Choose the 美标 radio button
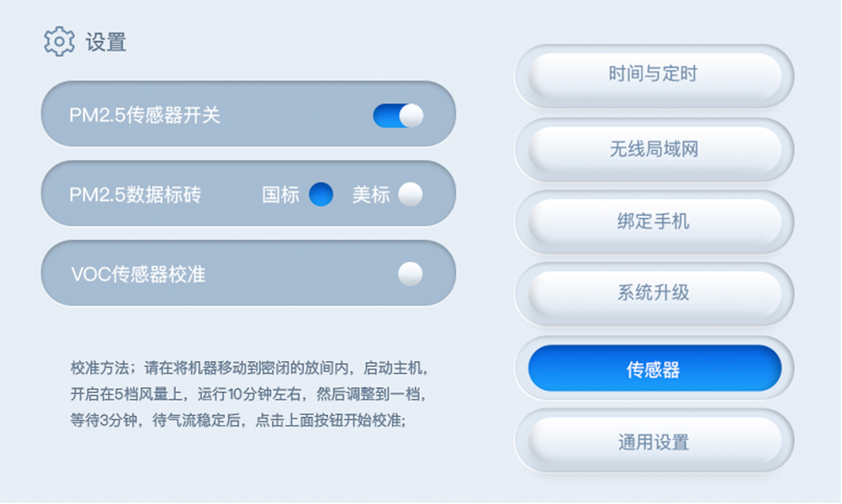The height and width of the screenshot is (504, 842). pos(410,194)
